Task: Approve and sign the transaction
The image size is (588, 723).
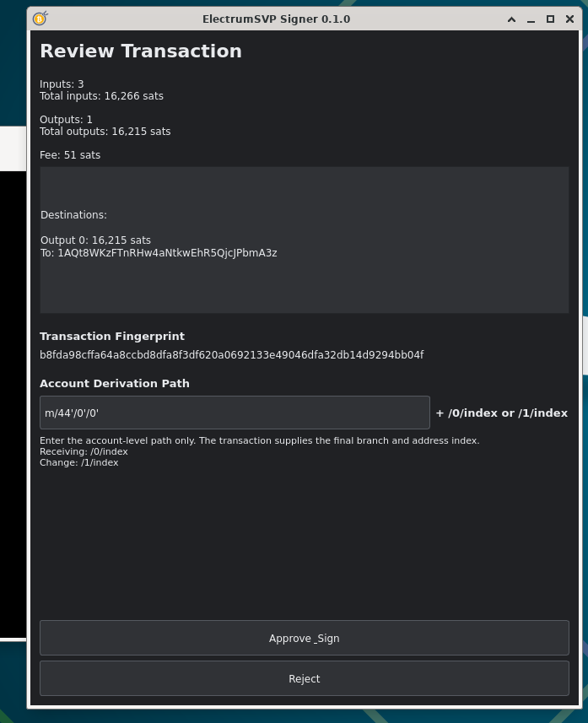Action: click(305, 638)
